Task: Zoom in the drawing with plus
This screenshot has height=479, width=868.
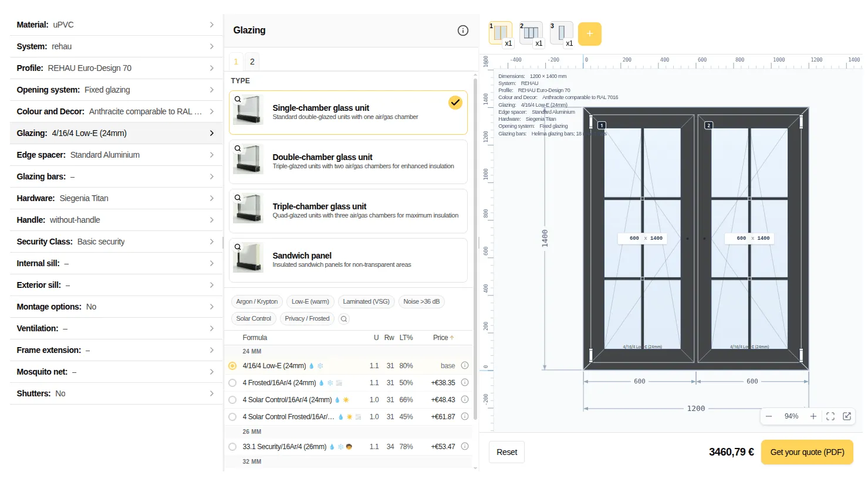Action: coord(813,416)
